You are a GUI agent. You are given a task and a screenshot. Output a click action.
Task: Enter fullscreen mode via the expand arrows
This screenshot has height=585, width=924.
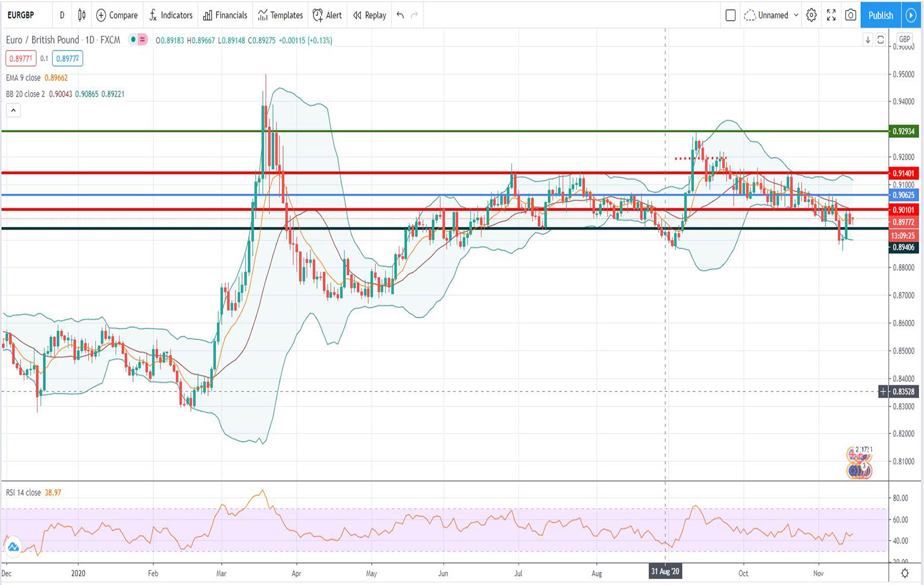pyautogui.click(x=831, y=15)
